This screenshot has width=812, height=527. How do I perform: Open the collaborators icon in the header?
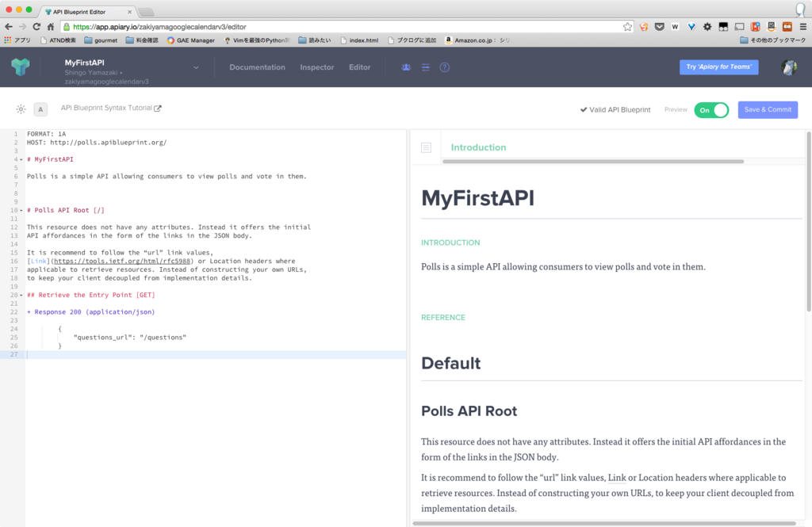[x=405, y=67]
